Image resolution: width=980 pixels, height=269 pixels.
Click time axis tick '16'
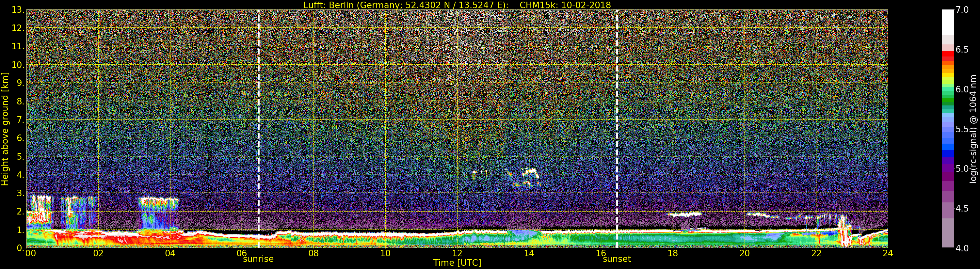tap(601, 253)
